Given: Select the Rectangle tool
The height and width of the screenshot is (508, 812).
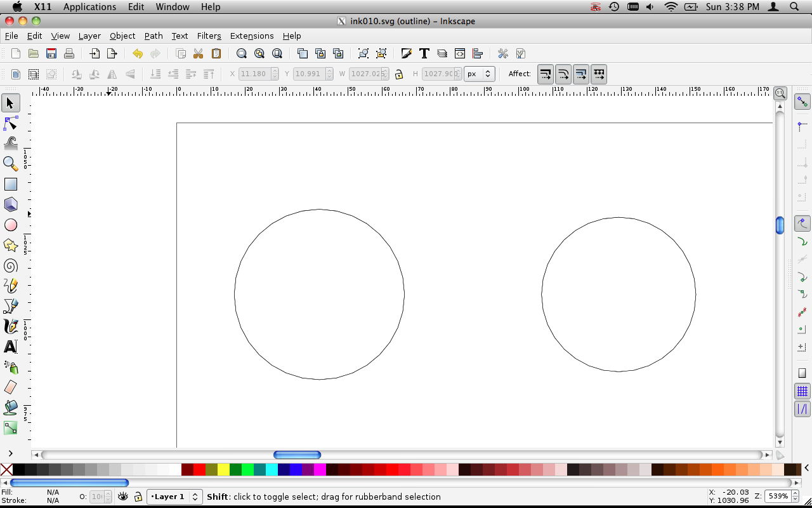Looking at the screenshot, I should point(11,184).
